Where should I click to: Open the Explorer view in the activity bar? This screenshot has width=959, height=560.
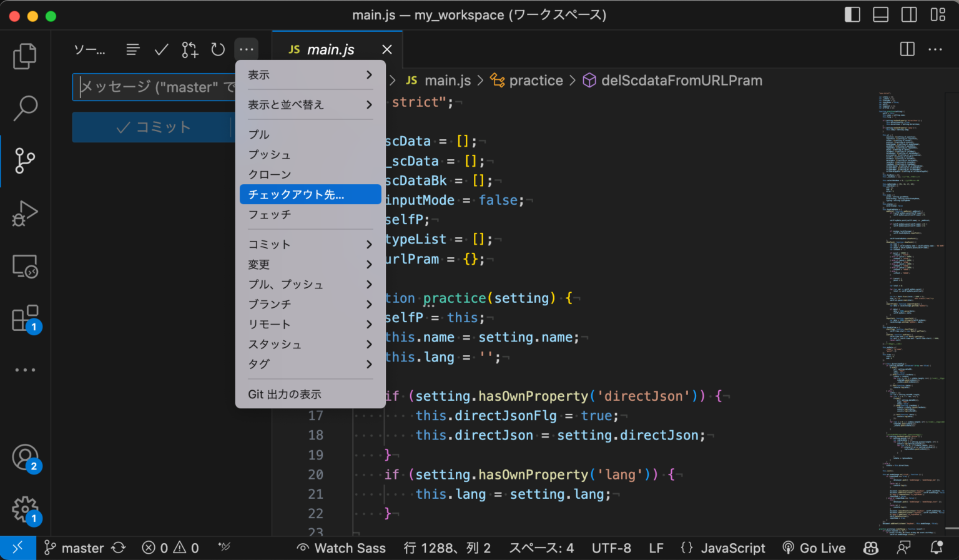25,56
